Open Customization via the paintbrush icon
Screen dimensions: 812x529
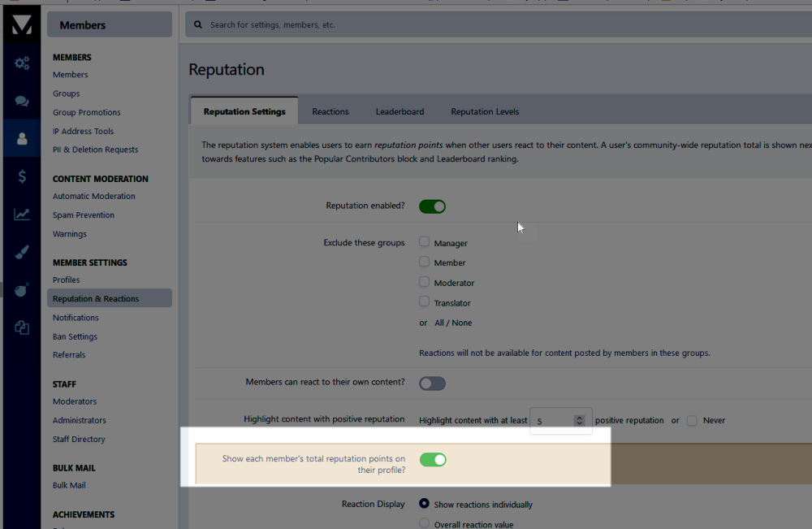click(x=22, y=252)
